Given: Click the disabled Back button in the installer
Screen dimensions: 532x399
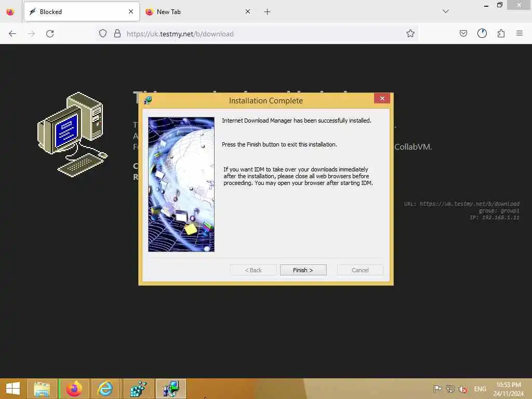Looking at the screenshot, I should click(x=253, y=270).
